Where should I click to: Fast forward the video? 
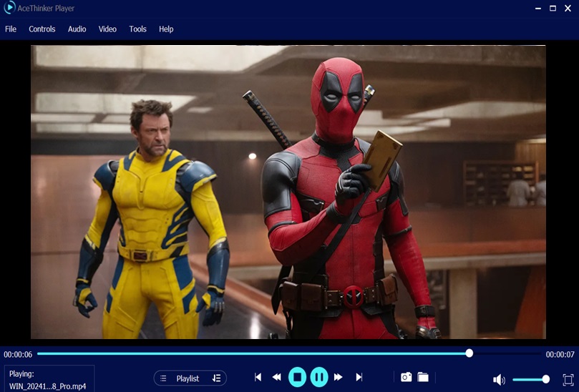tap(339, 377)
